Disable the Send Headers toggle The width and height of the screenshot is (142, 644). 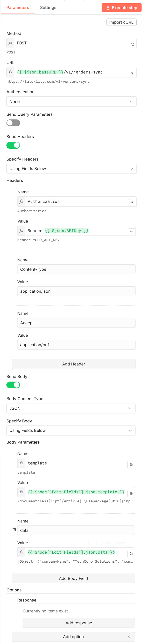point(13,145)
